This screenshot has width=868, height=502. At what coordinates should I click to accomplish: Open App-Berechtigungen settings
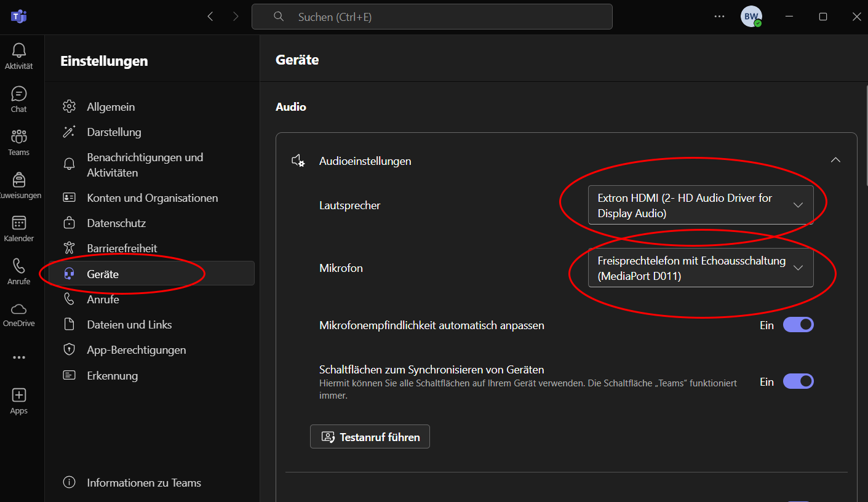(151, 349)
